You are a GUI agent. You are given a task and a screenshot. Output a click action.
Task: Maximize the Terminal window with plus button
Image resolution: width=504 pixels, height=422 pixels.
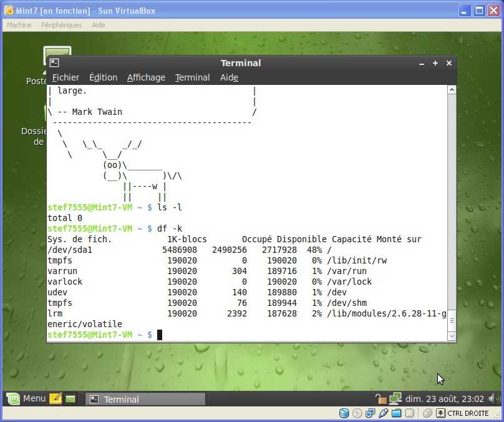coord(435,63)
